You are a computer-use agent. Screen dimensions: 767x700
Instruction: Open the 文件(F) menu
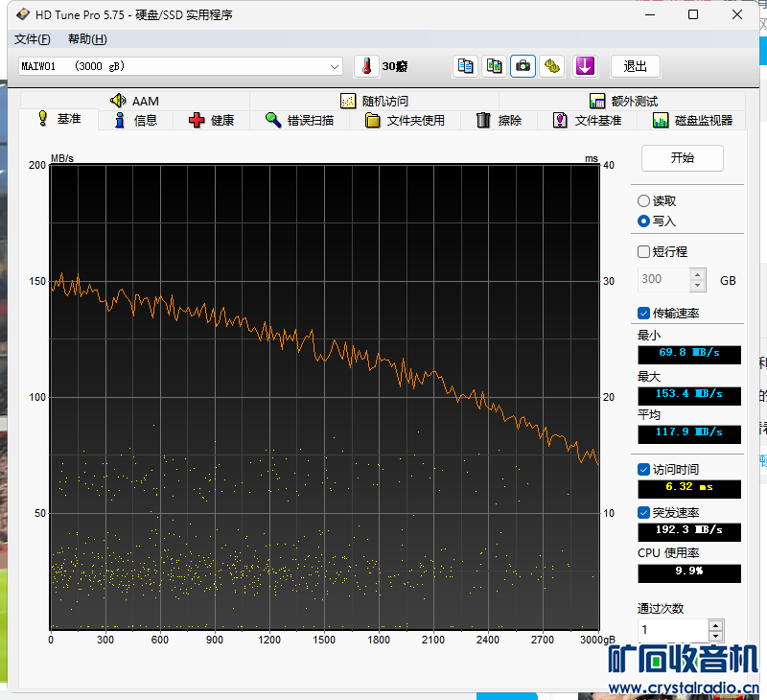[33, 39]
